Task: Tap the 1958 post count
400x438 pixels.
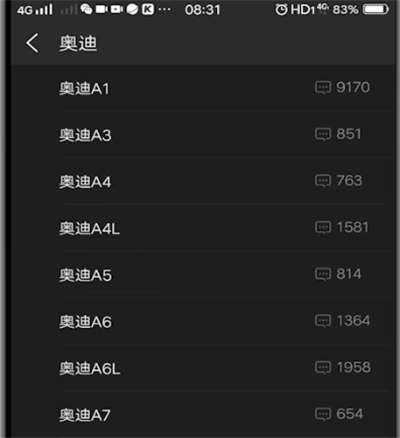Action: (x=354, y=367)
